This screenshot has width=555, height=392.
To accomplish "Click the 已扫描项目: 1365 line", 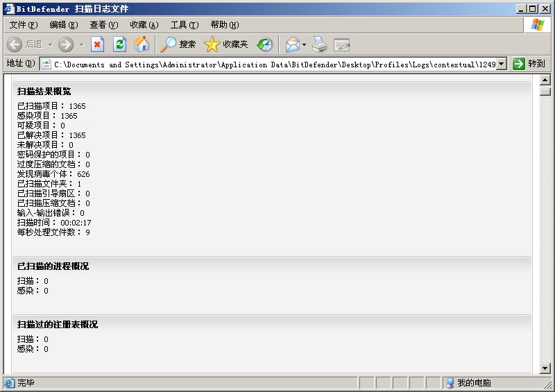I will 51,106.
